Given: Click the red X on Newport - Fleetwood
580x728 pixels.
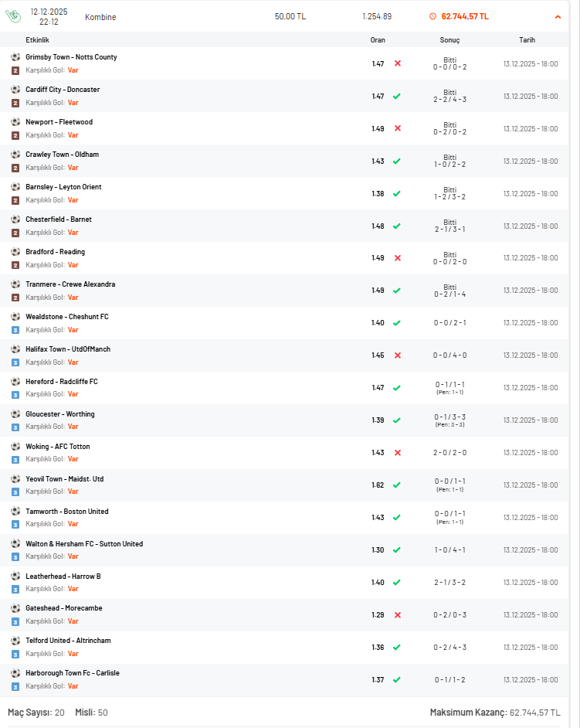Looking at the screenshot, I should pos(398,128).
